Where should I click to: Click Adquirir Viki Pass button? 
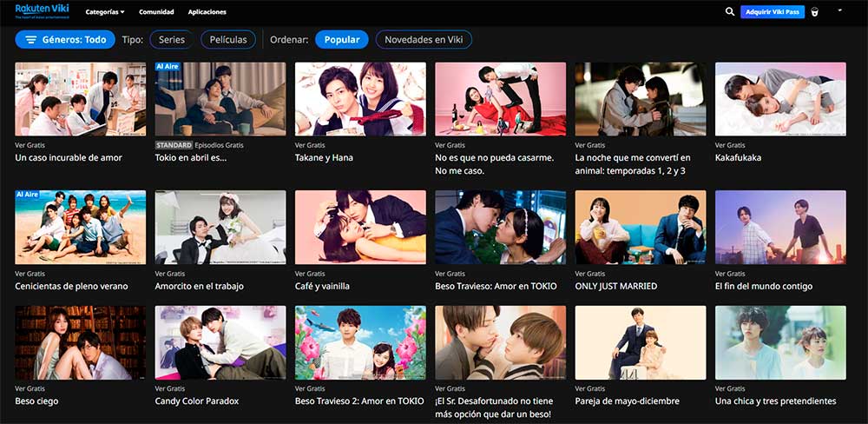[x=773, y=11]
